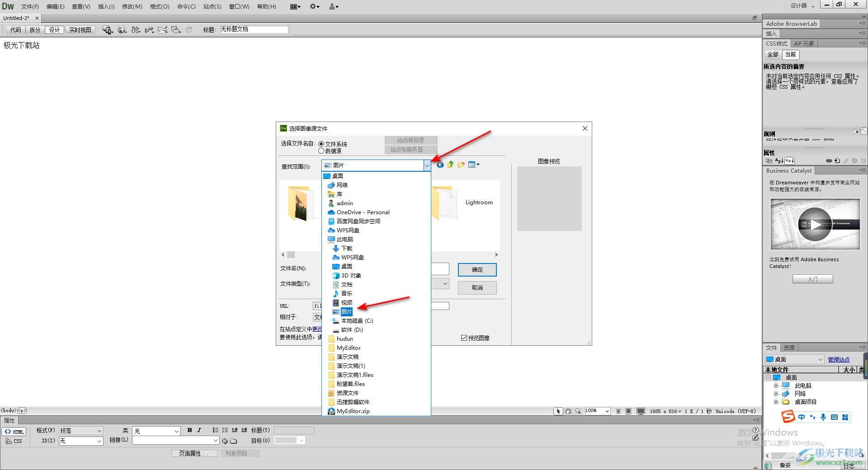The width and height of the screenshot is (868, 470).
Task: Switch to 代码 view
Action: pos(16,30)
